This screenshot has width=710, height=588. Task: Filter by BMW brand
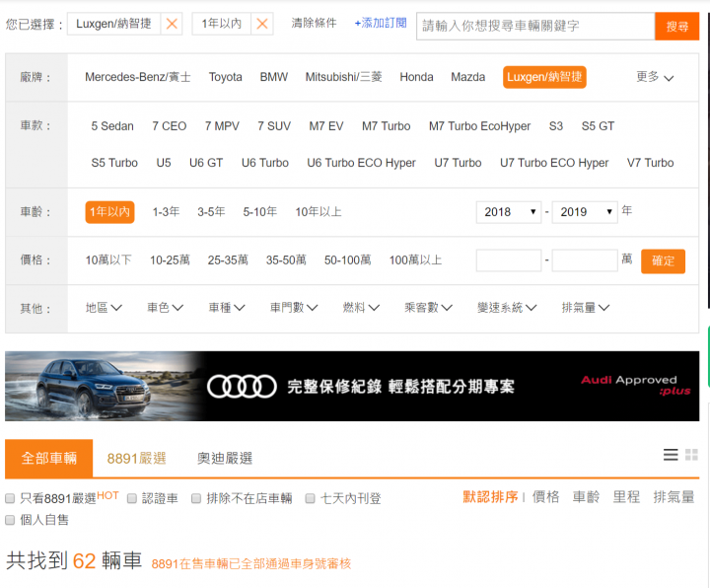click(274, 77)
